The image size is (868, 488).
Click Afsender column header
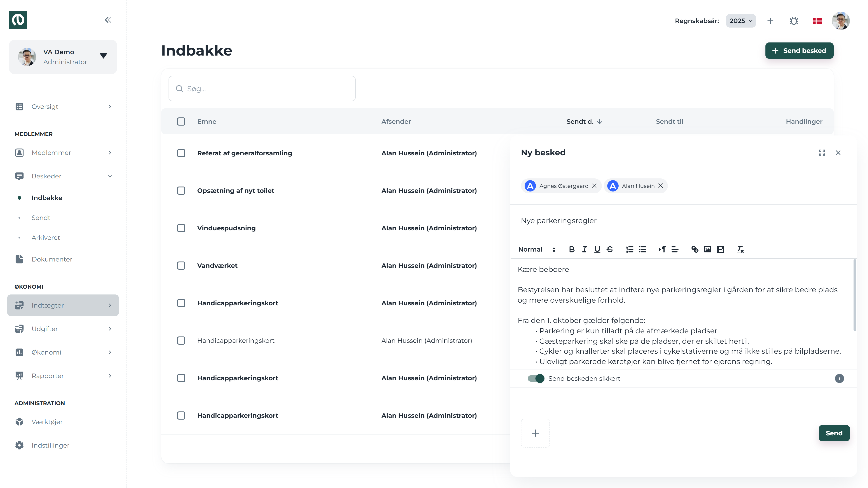pyautogui.click(x=396, y=121)
